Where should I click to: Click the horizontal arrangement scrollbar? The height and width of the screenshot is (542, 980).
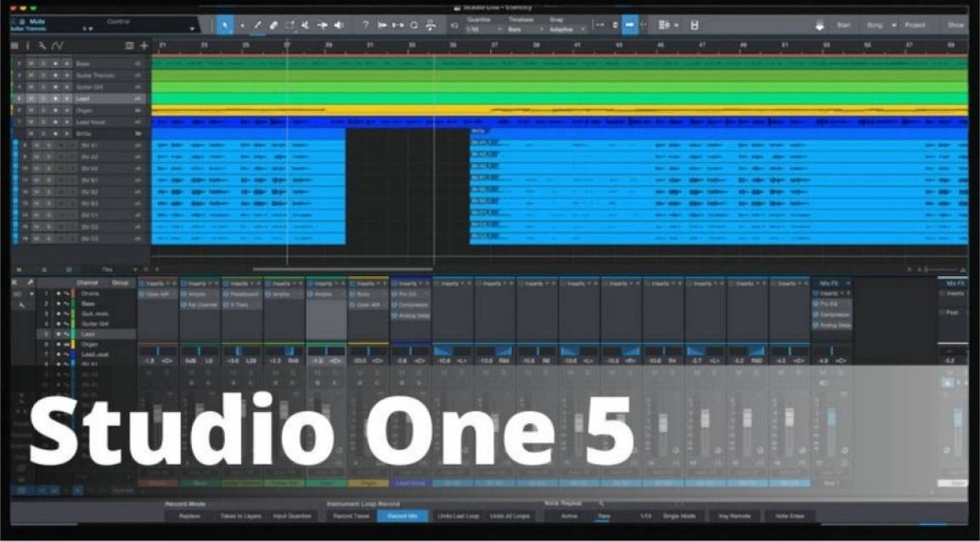(342, 269)
